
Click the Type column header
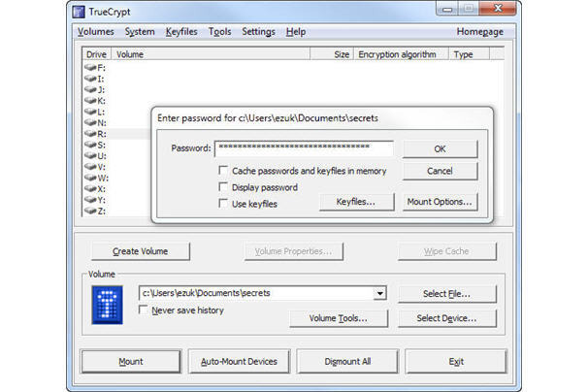coord(469,54)
